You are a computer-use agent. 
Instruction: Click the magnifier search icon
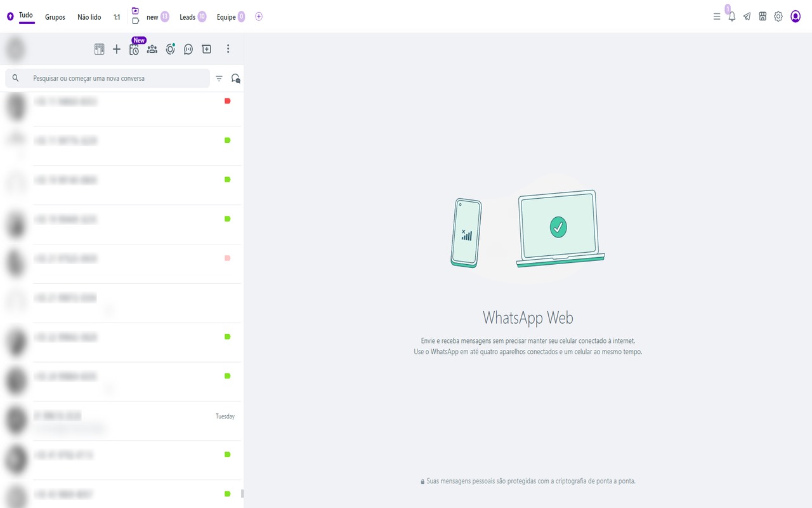click(16, 78)
